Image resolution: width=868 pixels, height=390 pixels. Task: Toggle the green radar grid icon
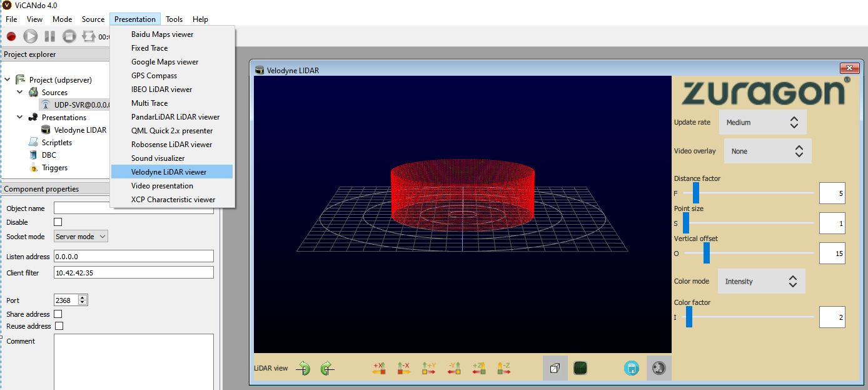[580, 368]
